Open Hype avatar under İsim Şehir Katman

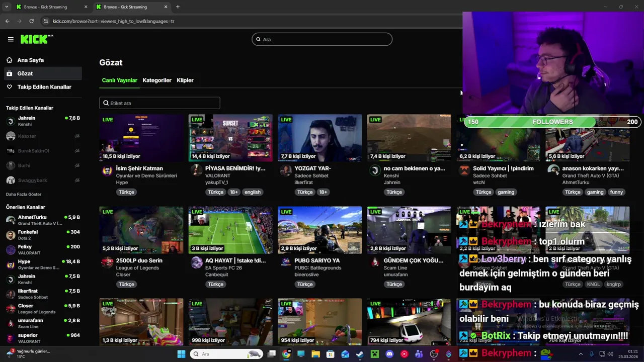[x=107, y=170]
